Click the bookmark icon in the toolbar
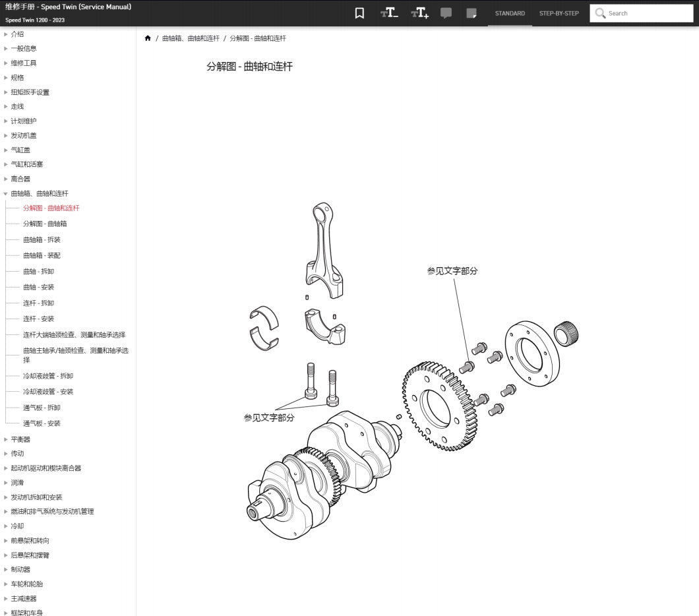Image resolution: width=699 pixels, height=616 pixels. tap(359, 13)
